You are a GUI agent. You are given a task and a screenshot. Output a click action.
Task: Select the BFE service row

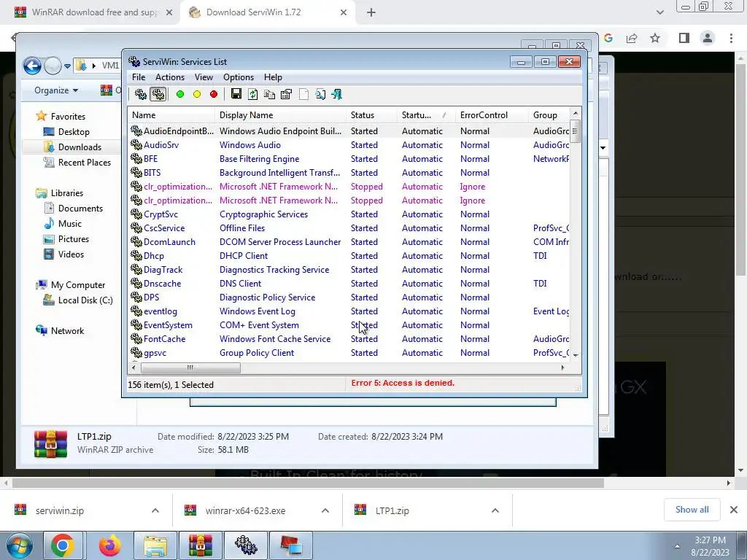click(349, 158)
